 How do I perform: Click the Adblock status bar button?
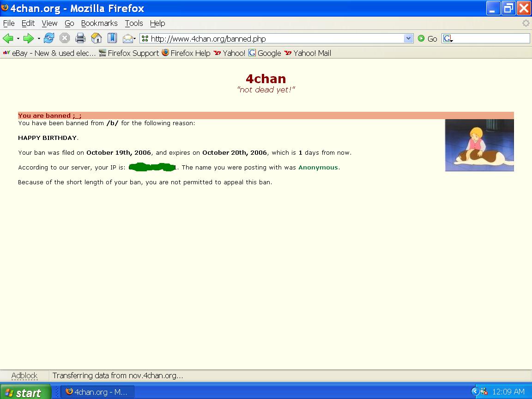(24, 375)
